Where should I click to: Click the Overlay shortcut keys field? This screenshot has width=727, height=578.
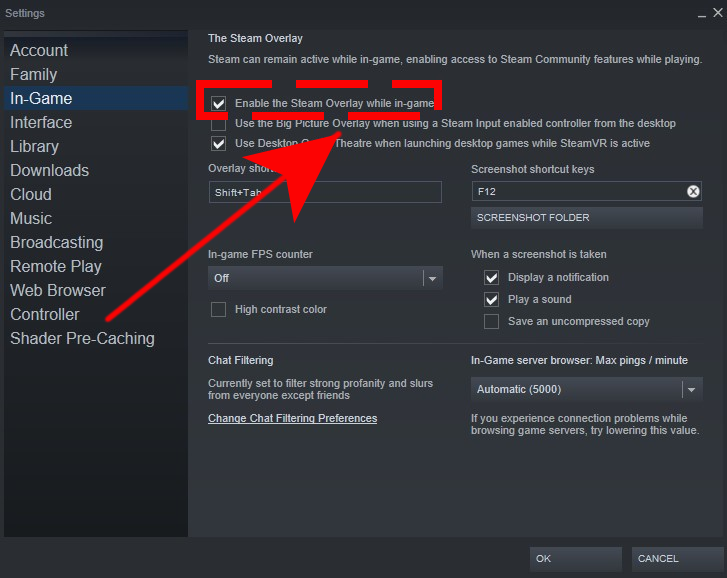(x=325, y=192)
